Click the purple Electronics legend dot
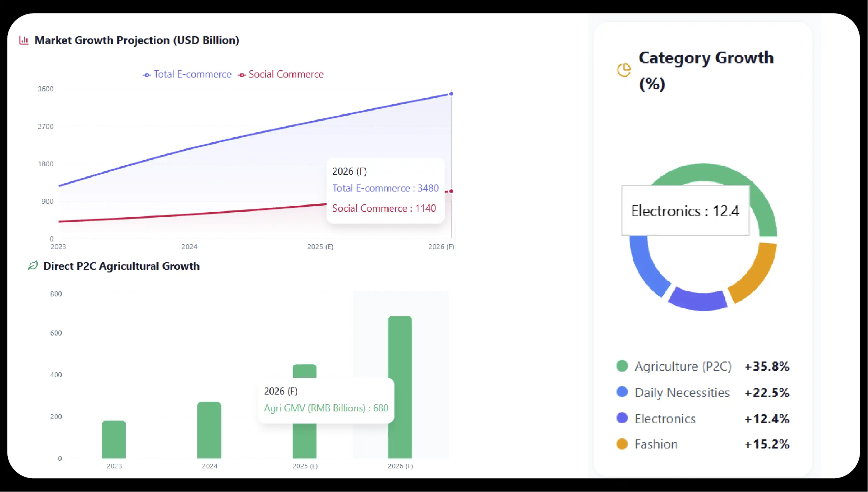The height and width of the screenshot is (492, 868). point(622,418)
